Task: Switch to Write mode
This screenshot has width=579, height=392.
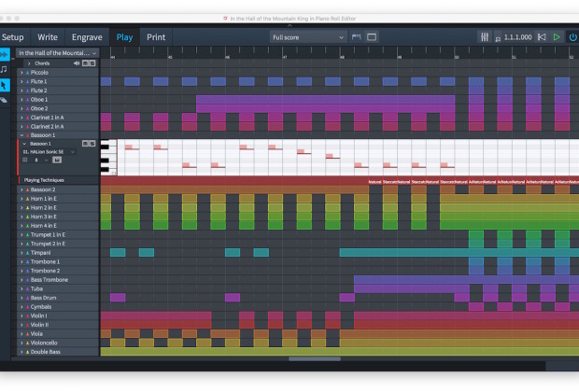Action: [x=48, y=37]
